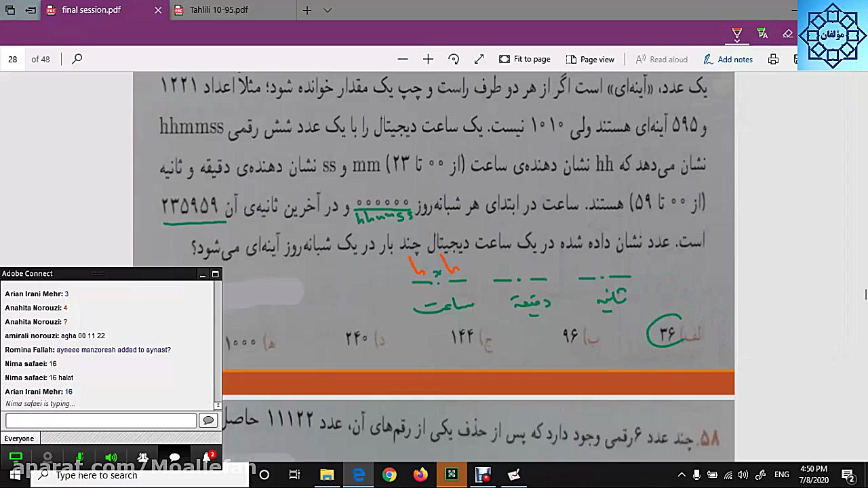Mute the microphone in Adobe Connect
The height and width of the screenshot is (488, 868).
point(79,456)
